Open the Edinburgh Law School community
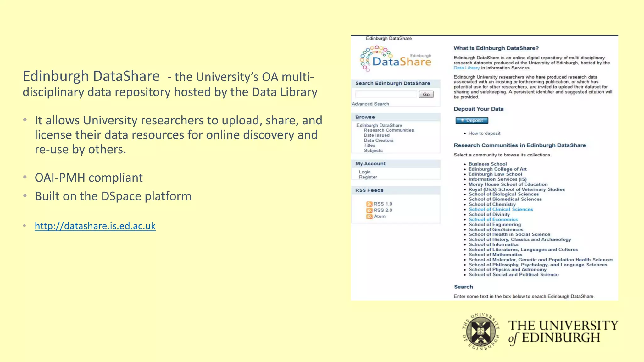 click(x=495, y=174)
